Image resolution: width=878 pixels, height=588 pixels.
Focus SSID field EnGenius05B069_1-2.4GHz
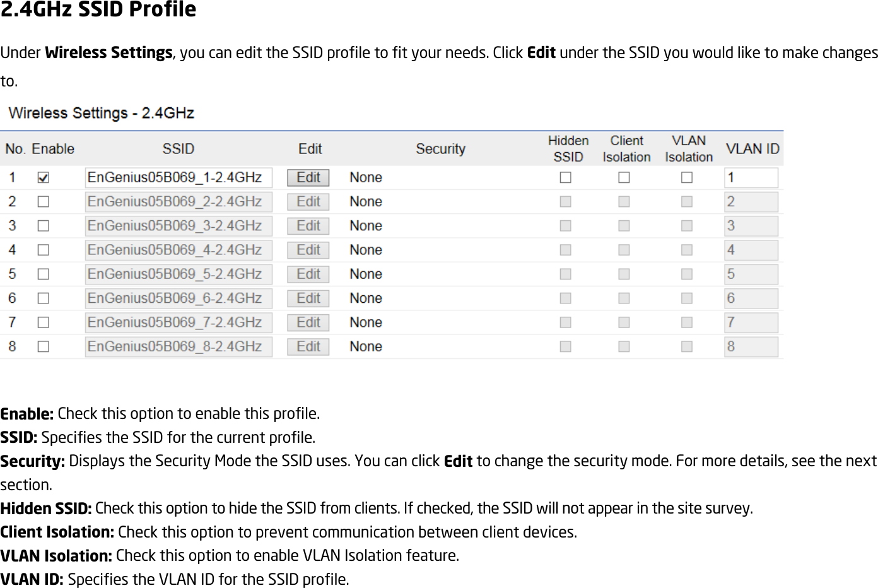179,178
